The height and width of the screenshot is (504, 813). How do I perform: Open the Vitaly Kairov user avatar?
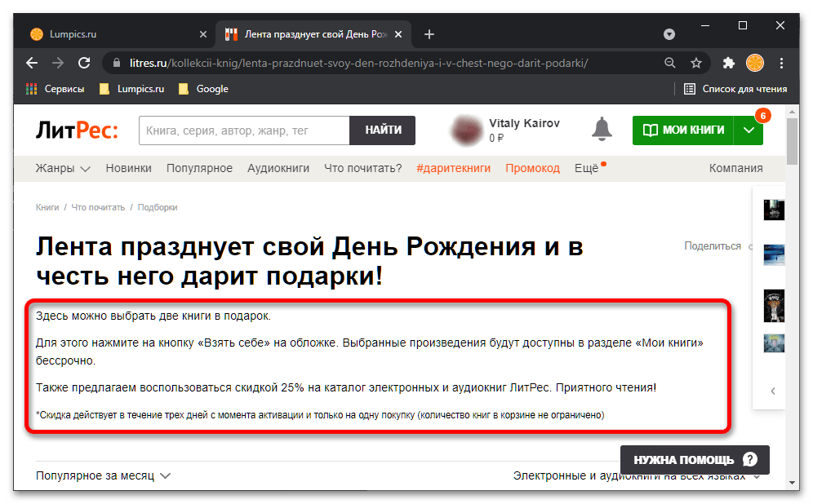pyautogui.click(x=466, y=130)
